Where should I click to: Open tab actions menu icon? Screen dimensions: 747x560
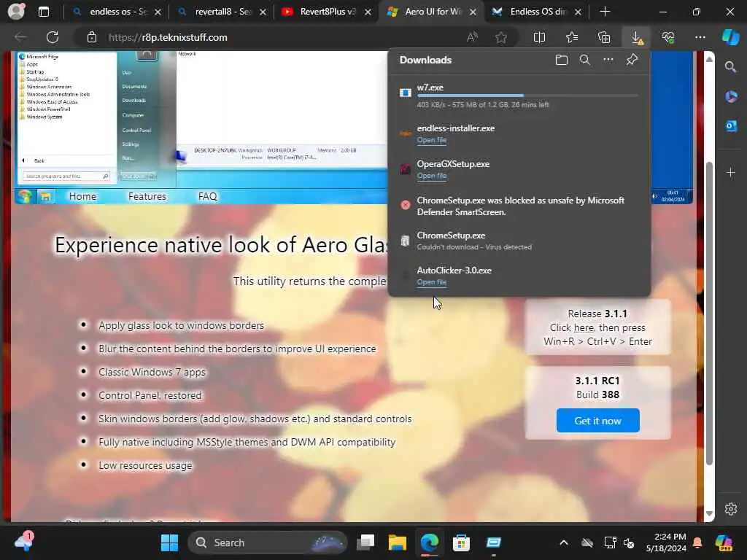pos(44,12)
